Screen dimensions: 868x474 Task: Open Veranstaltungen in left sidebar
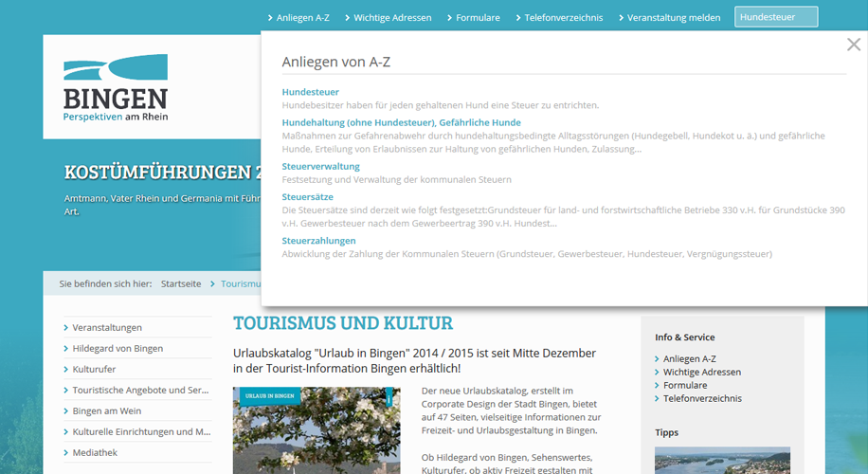107,327
